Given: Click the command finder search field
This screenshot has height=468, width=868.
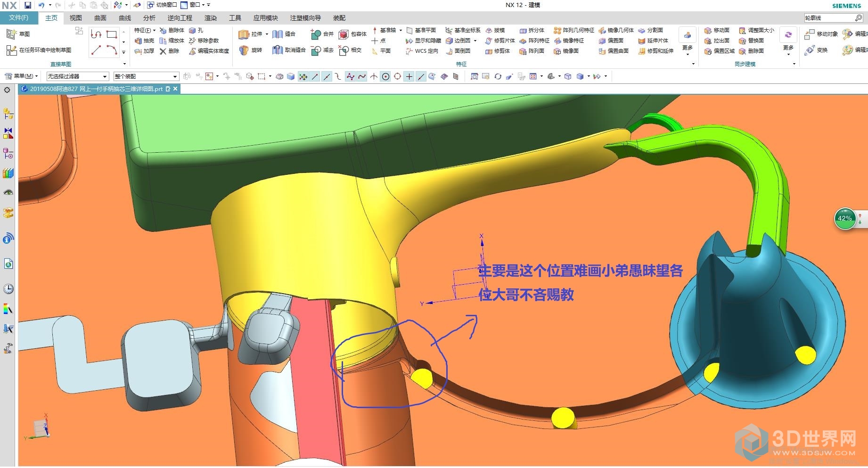Looking at the screenshot, I should pyautogui.click(x=833, y=18).
